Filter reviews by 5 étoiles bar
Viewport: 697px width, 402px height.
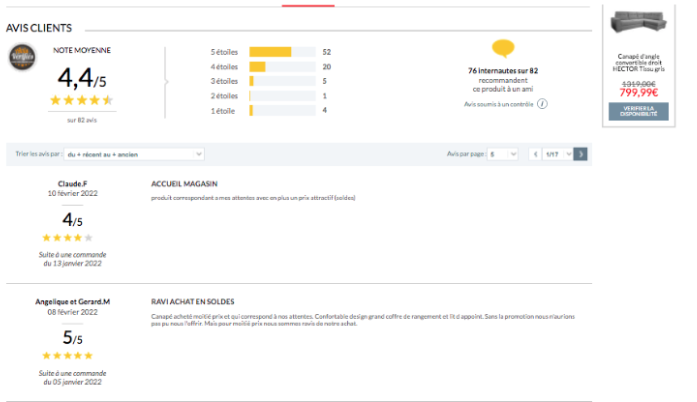(x=282, y=52)
